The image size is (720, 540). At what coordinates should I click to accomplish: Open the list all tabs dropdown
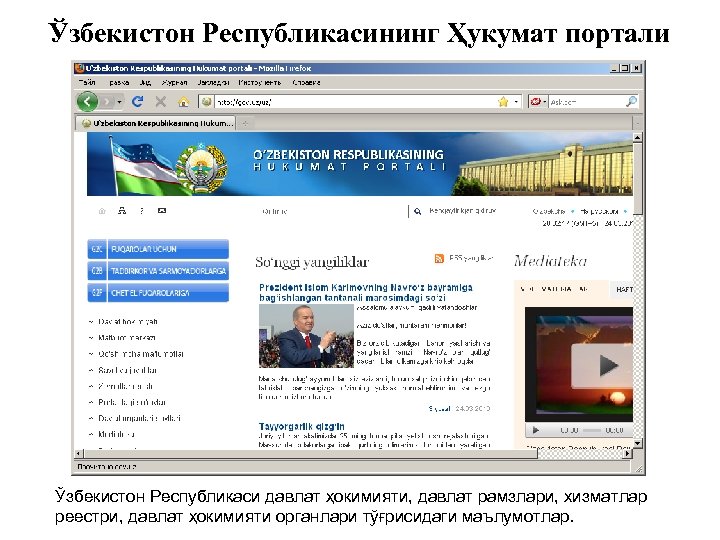coord(637,123)
